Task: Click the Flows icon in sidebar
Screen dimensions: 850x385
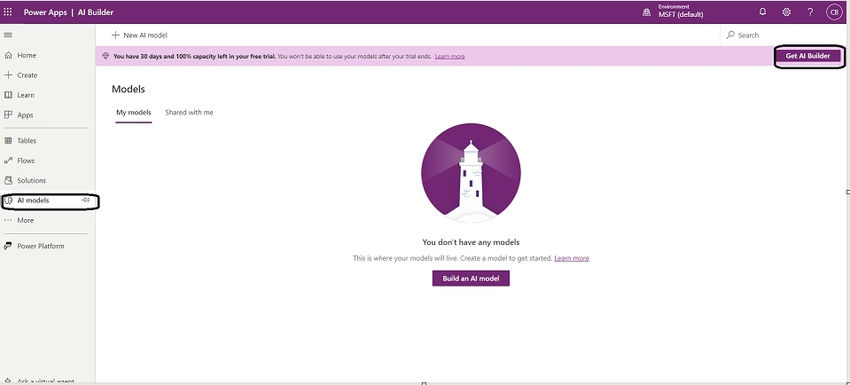Action: 8,161
